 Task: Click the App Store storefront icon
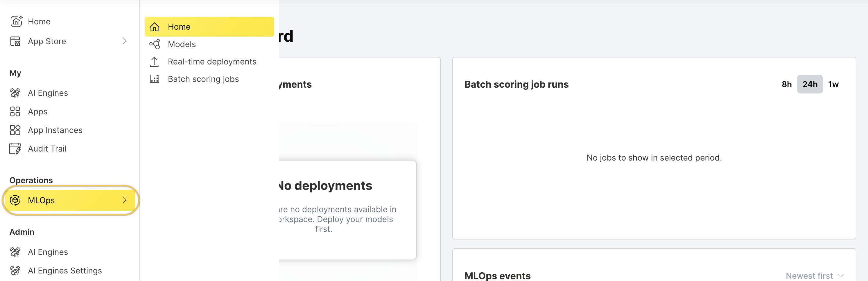(15, 41)
